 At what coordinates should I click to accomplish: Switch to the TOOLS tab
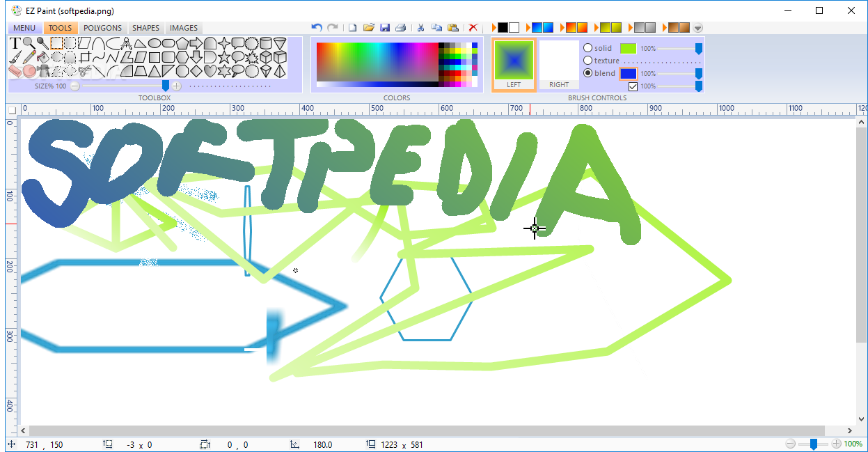click(61, 28)
